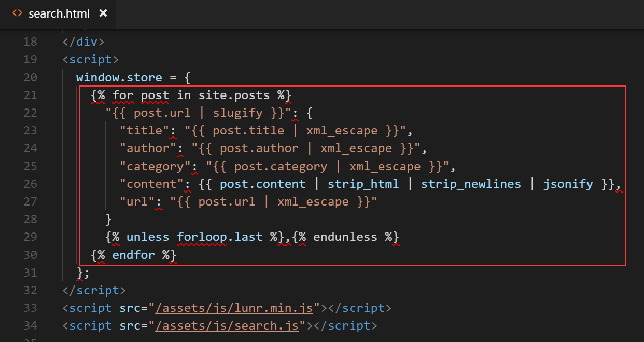Click post.author in the code
Viewport: 644px width, 342px height.
click(259, 148)
